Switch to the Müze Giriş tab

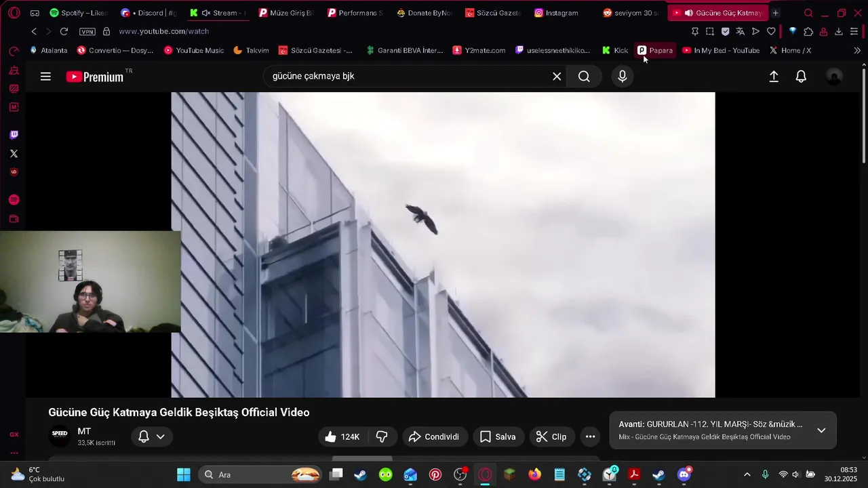(x=287, y=13)
